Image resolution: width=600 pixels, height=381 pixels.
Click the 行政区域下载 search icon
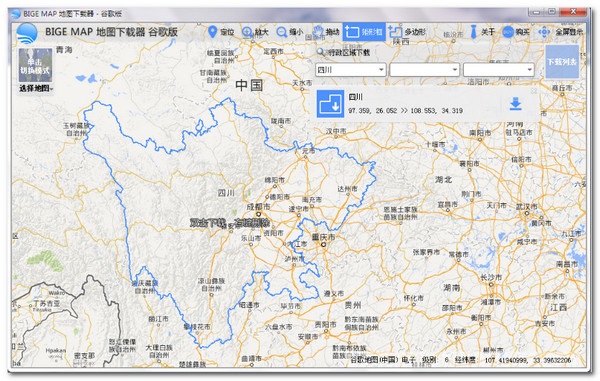(x=321, y=52)
